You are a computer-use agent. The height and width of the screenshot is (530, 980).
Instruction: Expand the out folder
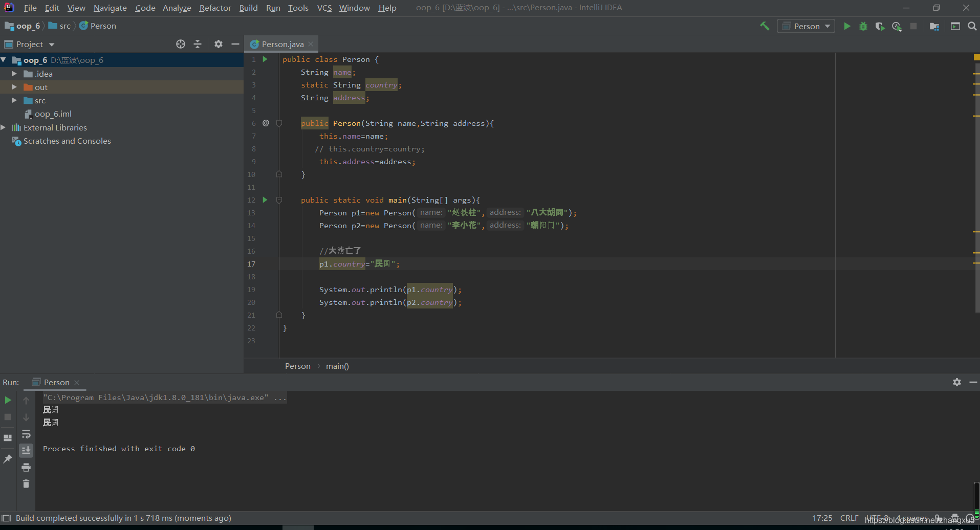[x=14, y=87]
